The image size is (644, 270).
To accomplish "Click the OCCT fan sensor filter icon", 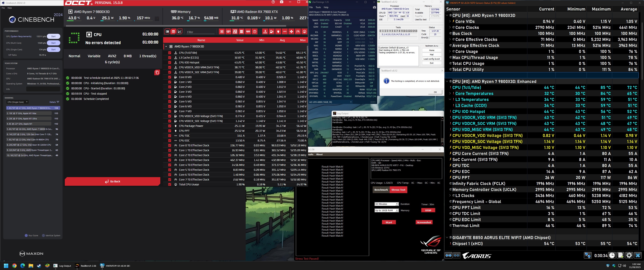I will [x=291, y=32].
